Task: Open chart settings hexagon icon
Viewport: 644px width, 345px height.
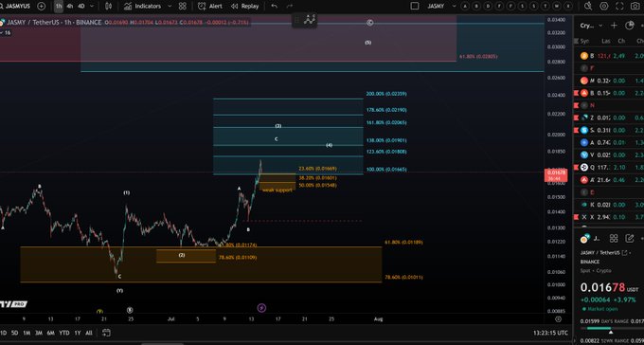Action: click(x=604, y=7)
